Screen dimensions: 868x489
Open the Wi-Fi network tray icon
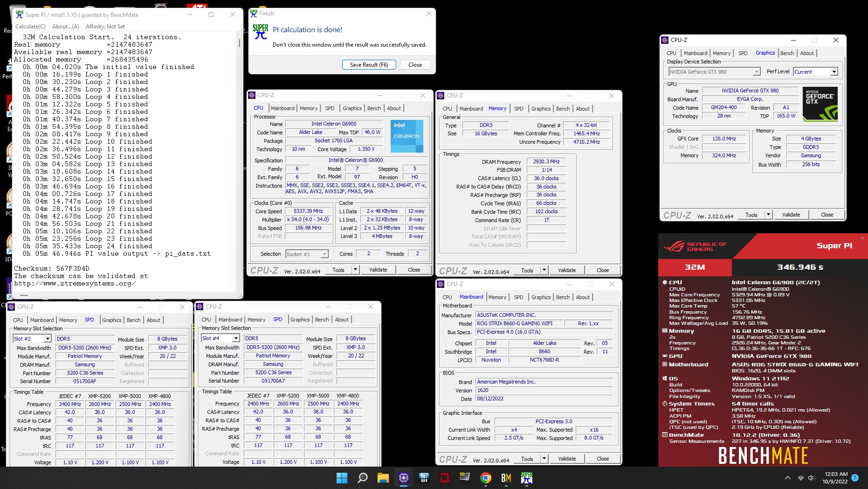[x=801, y=478]
